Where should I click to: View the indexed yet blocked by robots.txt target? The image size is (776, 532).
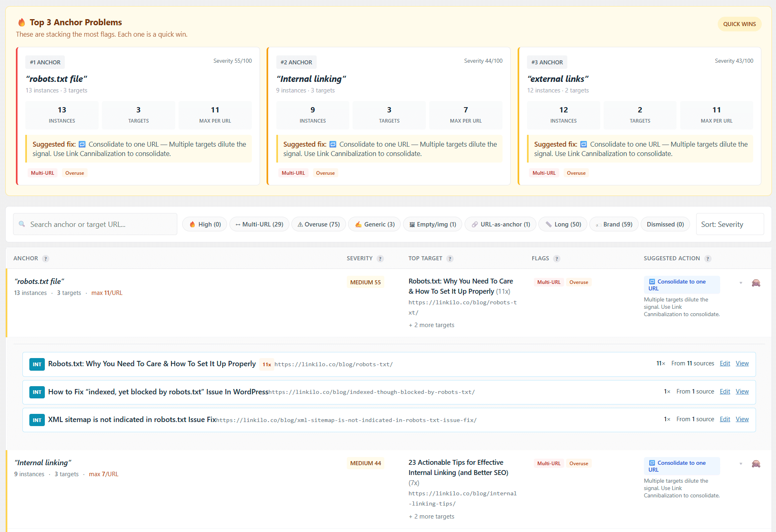click(742, 391)
